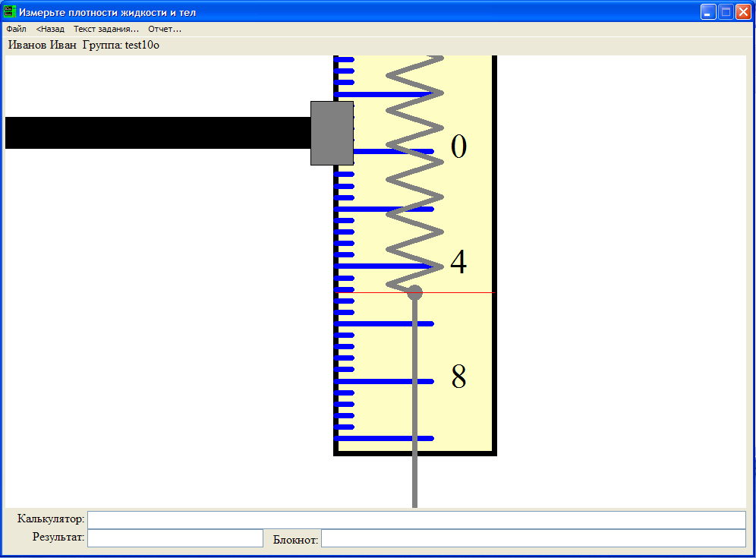Screen dimensions: 756x558
Task: Minimize the window
Action: [707, 12]
